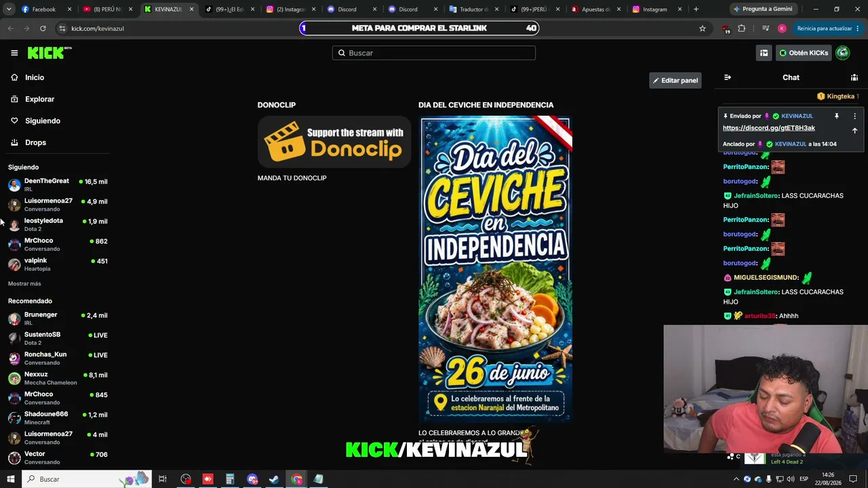Screen dimensions: 868x488
Task: Open the Siguiendo page
Action: click(43, 121)
